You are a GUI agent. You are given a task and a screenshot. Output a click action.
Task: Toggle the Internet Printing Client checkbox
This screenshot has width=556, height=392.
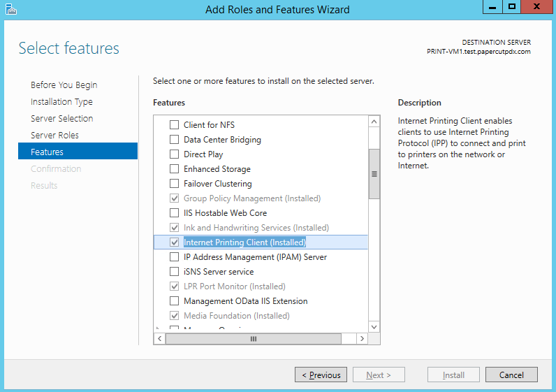coord(174,242)
